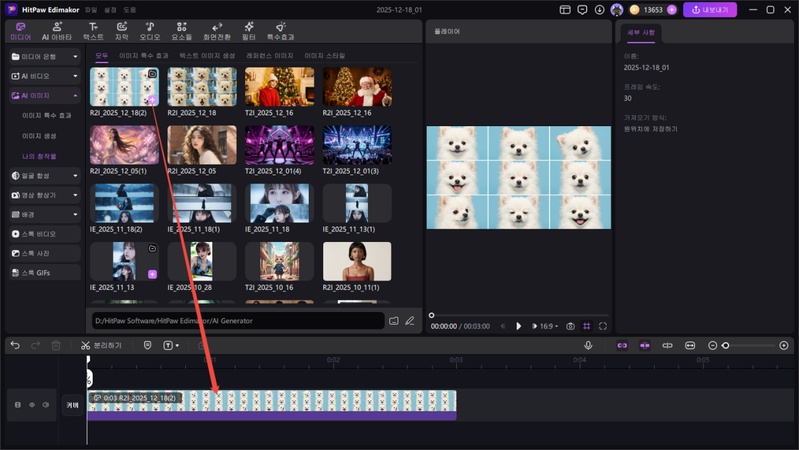
Task: Select the 모두 filter tab
Action: pos(102,56)
